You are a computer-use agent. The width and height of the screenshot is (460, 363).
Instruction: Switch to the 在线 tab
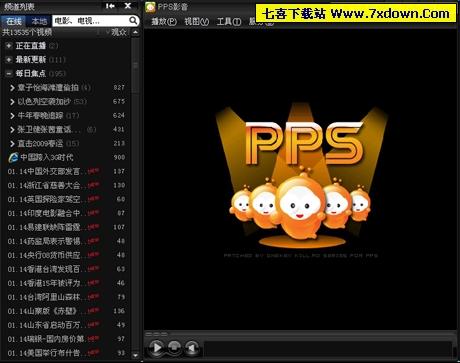point(14,21)
